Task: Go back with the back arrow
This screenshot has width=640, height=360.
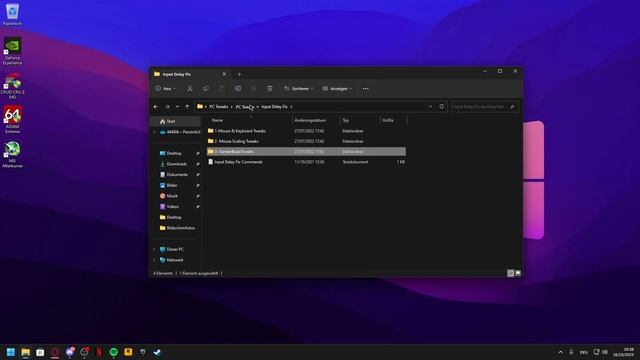Action: (156, 107)
